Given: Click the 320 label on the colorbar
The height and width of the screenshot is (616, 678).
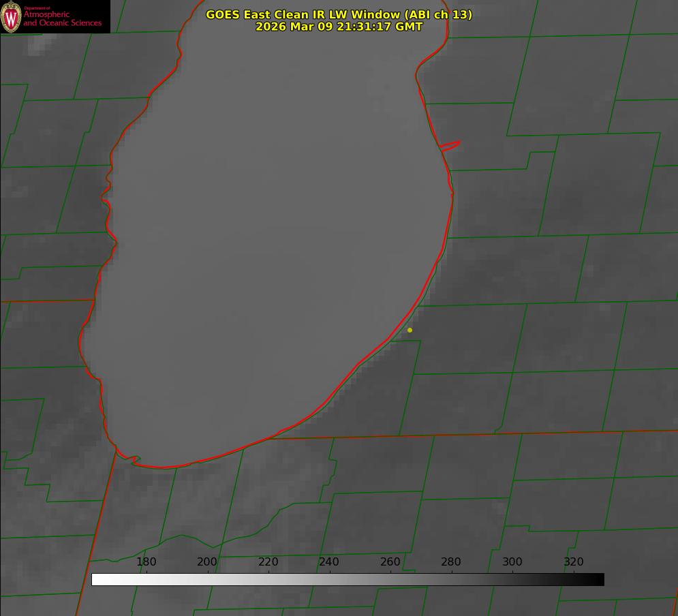Looking at the screenshot, I should tap(573, 562).
